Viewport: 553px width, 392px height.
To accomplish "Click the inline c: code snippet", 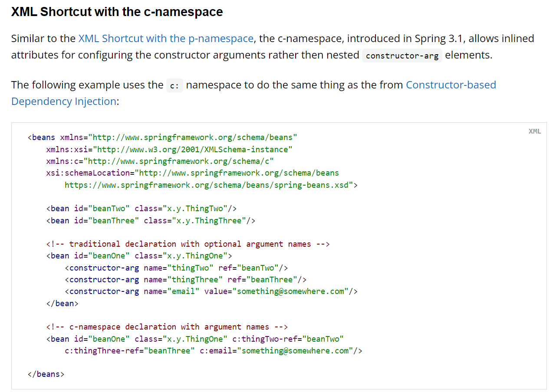I will (x=174, y=85).
